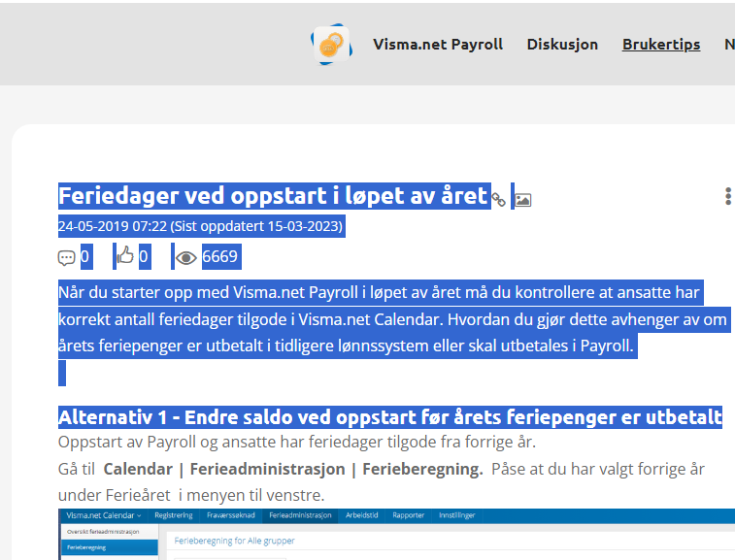Click the heading Alternativ 1 - Endre saldo
Screen dimensions: 735x560
390,417
